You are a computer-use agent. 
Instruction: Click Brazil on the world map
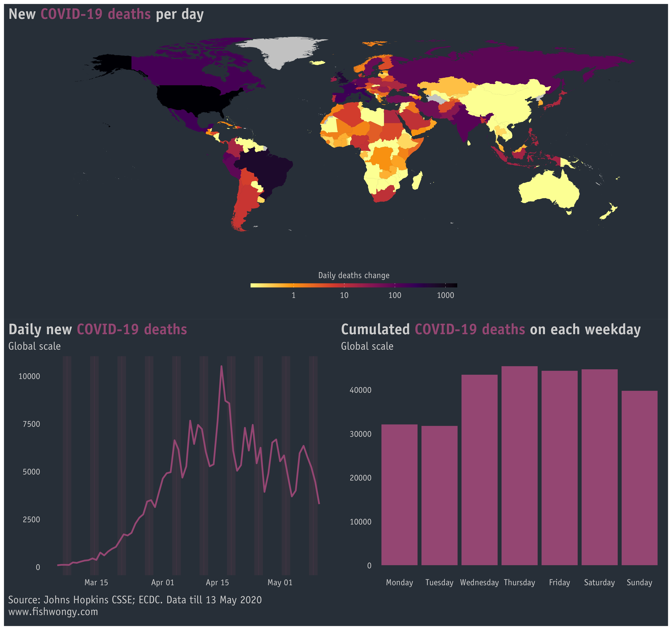tap(267, 169)
